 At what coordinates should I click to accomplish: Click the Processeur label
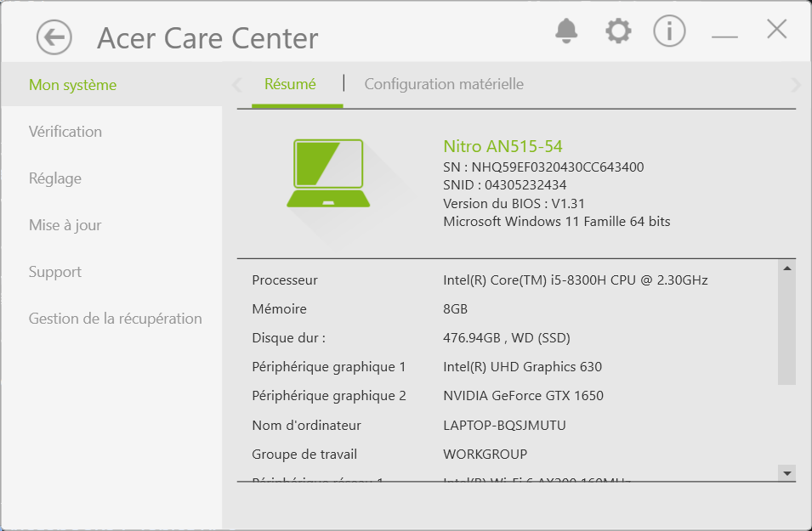tap(285, 280)
